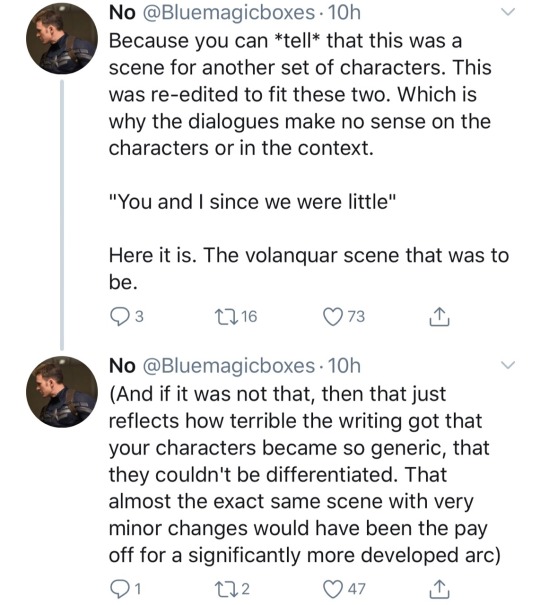Viewport: 540px width, 605px height.
Task: Reply to the second tweet
Action: coord(126,589)
